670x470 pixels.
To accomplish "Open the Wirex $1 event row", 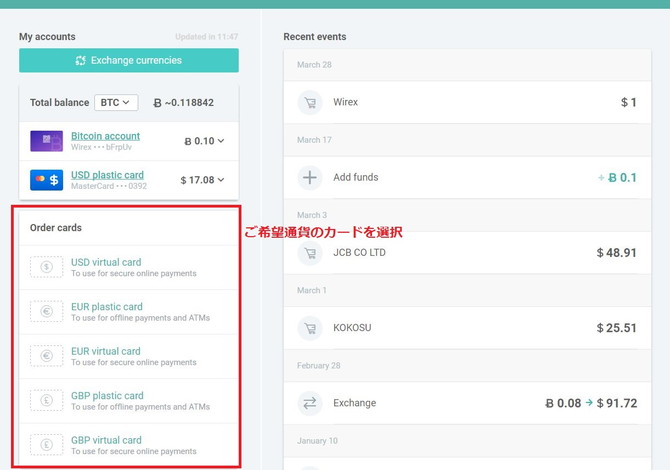I will point(467,103).
